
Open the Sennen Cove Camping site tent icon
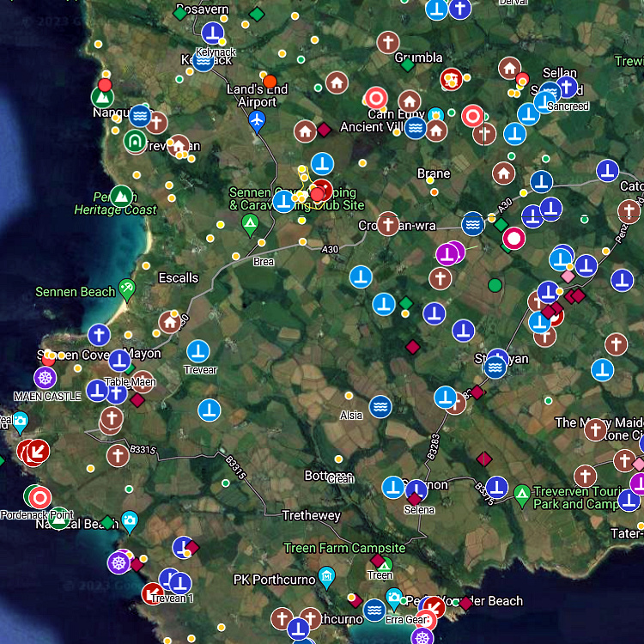250,226
